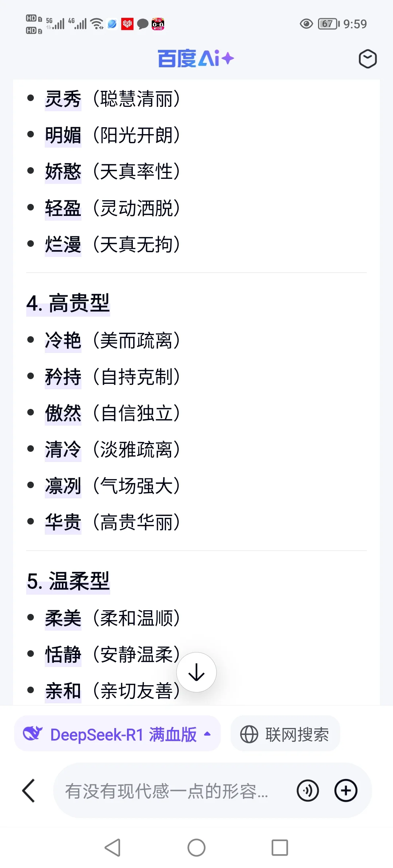Image resolution: width=393 pixels, height=868 pixels.
Task: Tap the highlighted word 冷艳
Action: [x=63, y=341]
